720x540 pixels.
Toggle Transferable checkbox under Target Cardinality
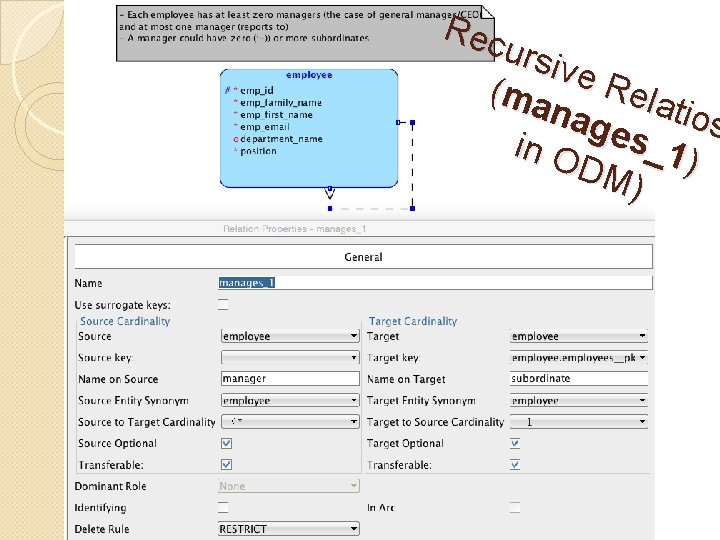515,465
